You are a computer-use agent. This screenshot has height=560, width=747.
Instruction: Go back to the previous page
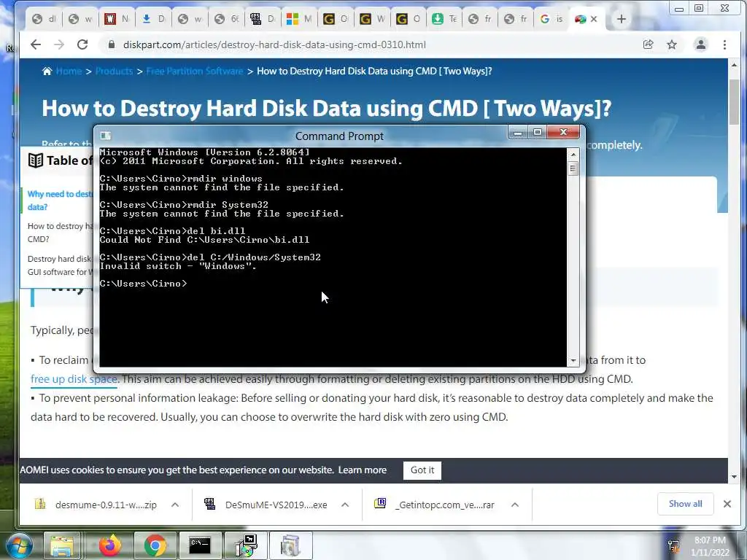(36, 44)
